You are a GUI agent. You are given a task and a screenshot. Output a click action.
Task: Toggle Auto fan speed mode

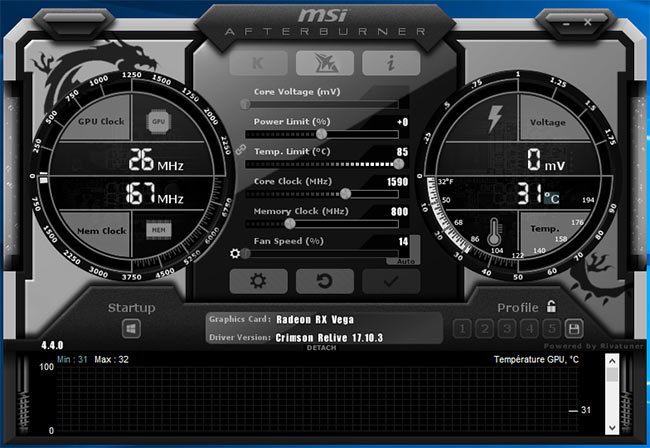(406, 260)
